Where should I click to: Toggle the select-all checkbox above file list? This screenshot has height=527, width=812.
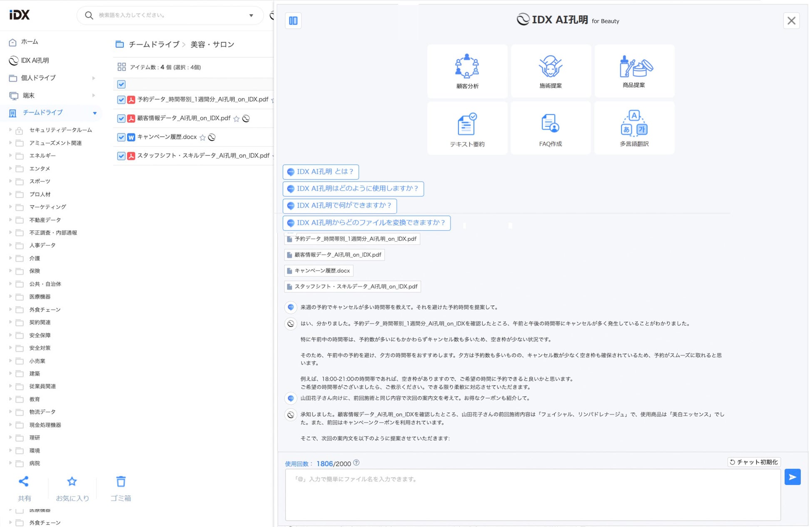pos(121,84)
